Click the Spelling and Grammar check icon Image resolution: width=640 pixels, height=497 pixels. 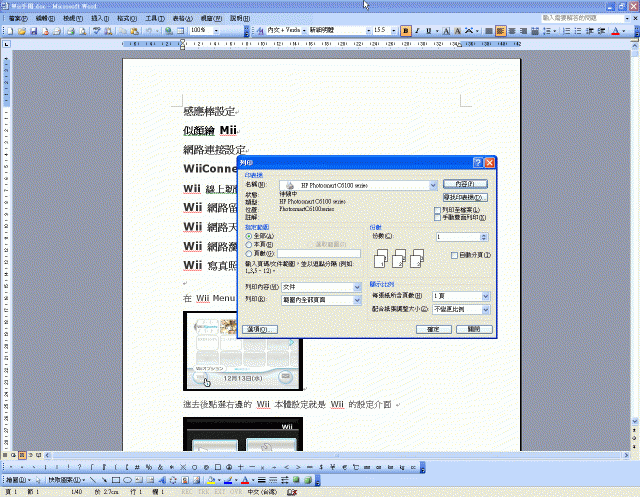pyautogui.click(x=97, y=31)
